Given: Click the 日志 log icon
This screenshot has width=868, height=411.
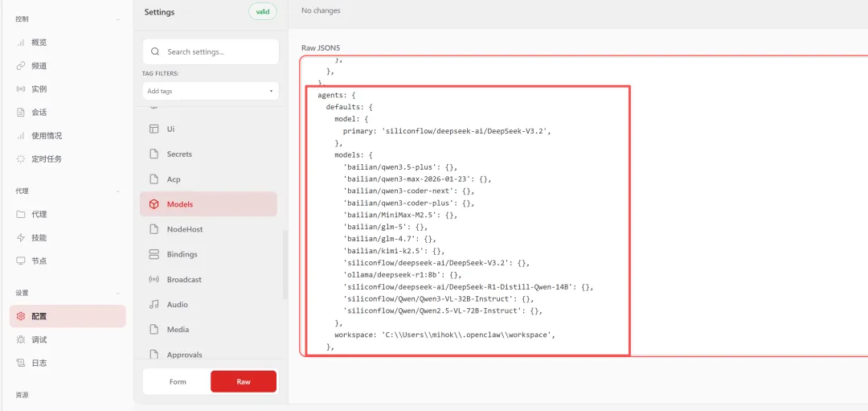Looking at the screenshot, I should point(20,363).
